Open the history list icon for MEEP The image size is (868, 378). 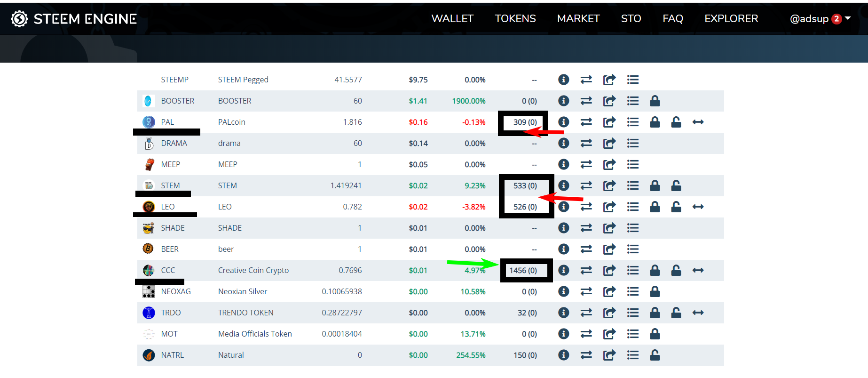tap(632, 164)
